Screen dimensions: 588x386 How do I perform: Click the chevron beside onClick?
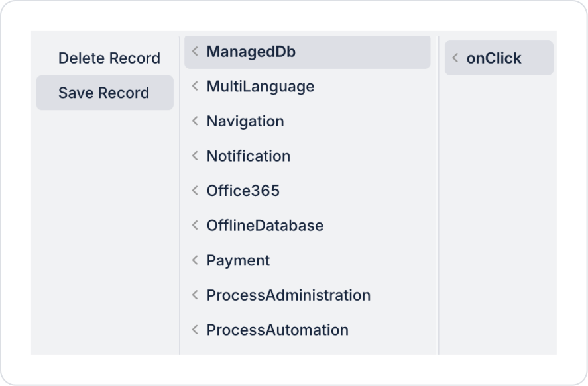[455, 58]
